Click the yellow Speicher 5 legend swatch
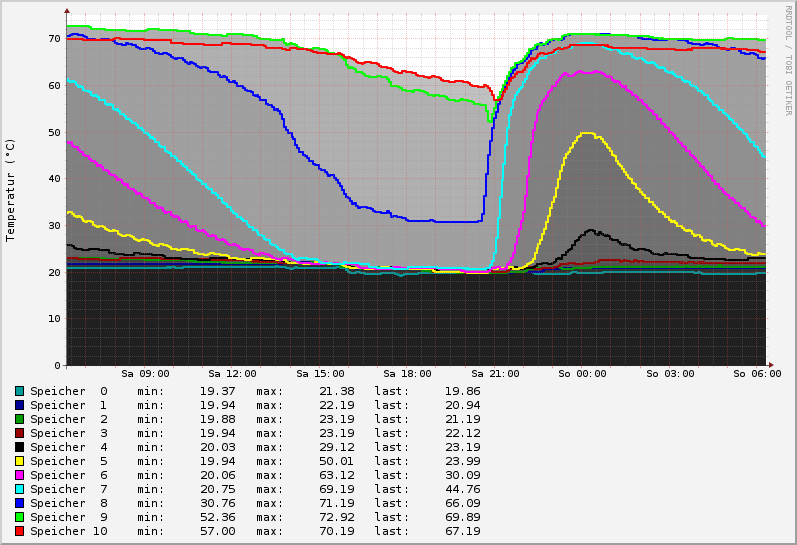Screen dimensions: 797x545 click(x=19, y=461)
